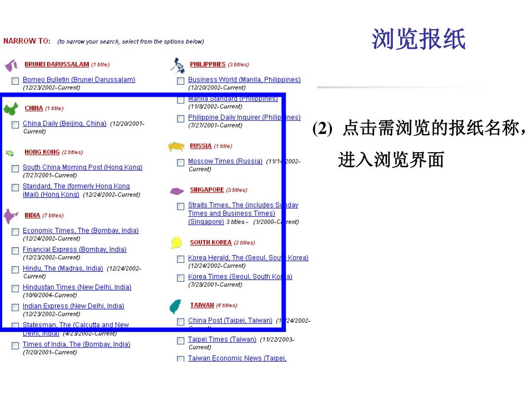
Task: Enable the Hindu (Madras) checkbox
Action: (x=15, y=270)
